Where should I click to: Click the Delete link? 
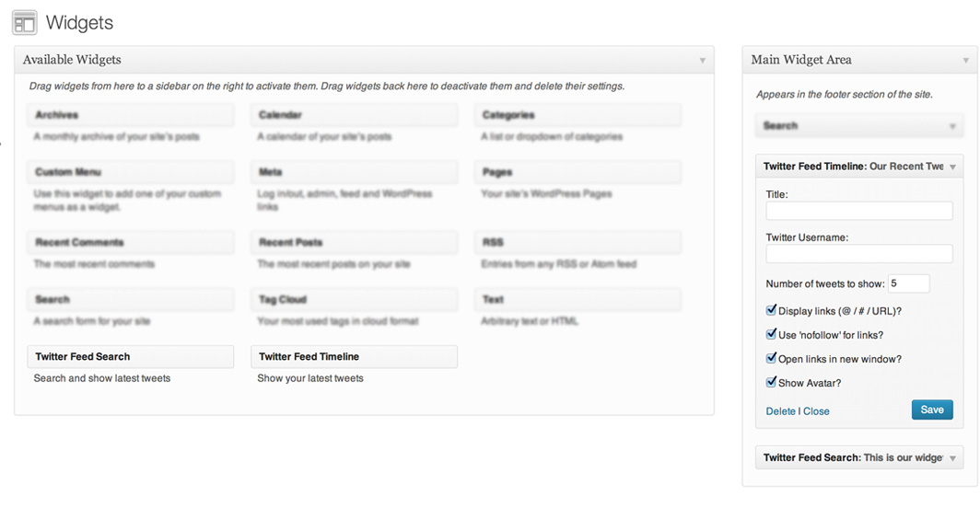pos(781,411)
